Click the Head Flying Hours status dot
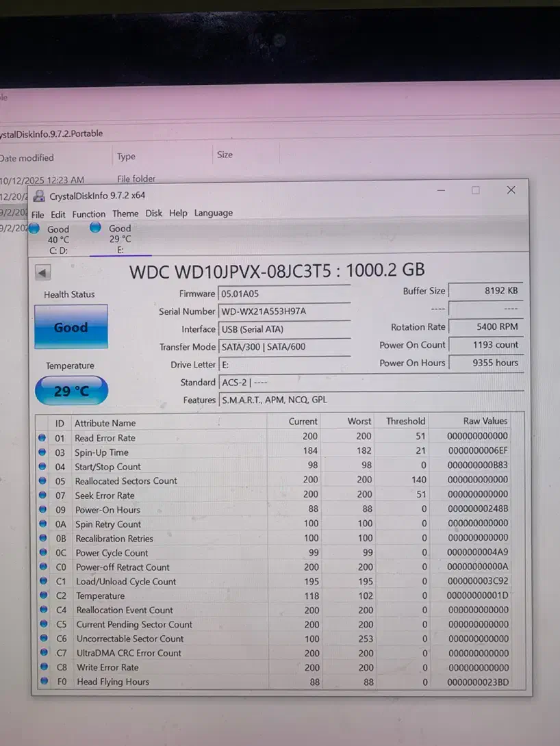The image size is (560, 746). [42, 682]
